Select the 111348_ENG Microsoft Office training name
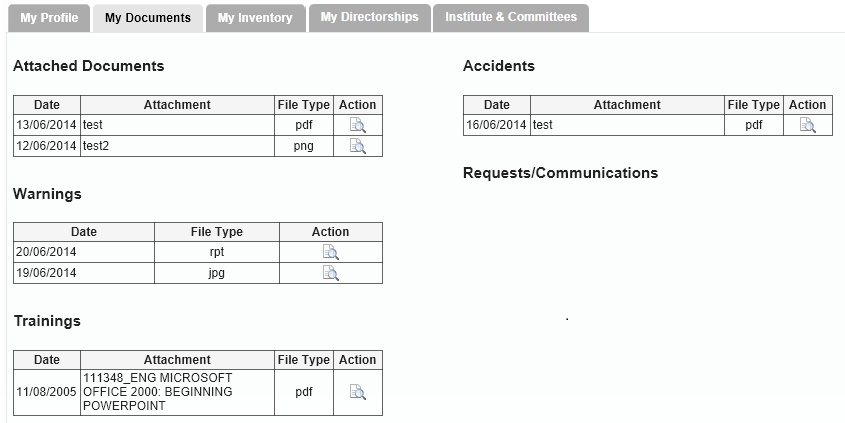Image resolution: width=845 pixels, height=423 pixels. 158,392
